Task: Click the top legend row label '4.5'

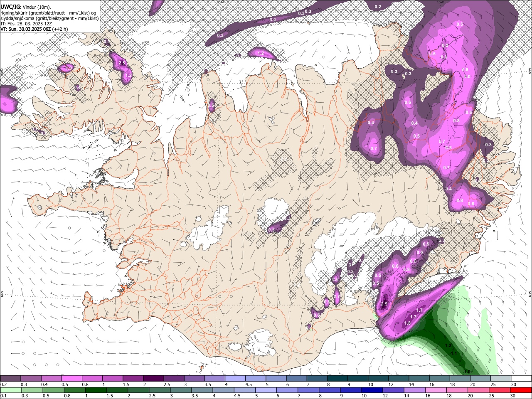Action: (x=249, y=384)
